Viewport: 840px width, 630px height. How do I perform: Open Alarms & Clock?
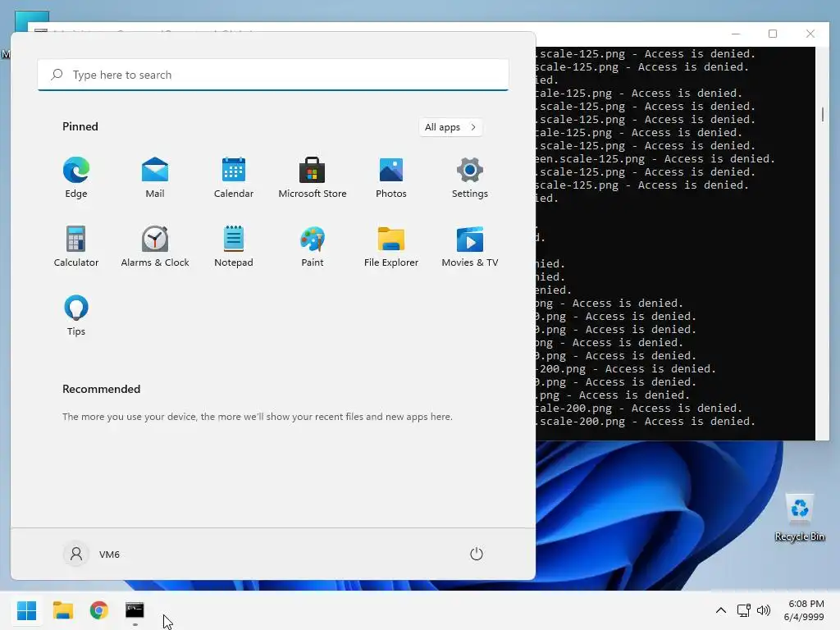[x=155, y=247]
